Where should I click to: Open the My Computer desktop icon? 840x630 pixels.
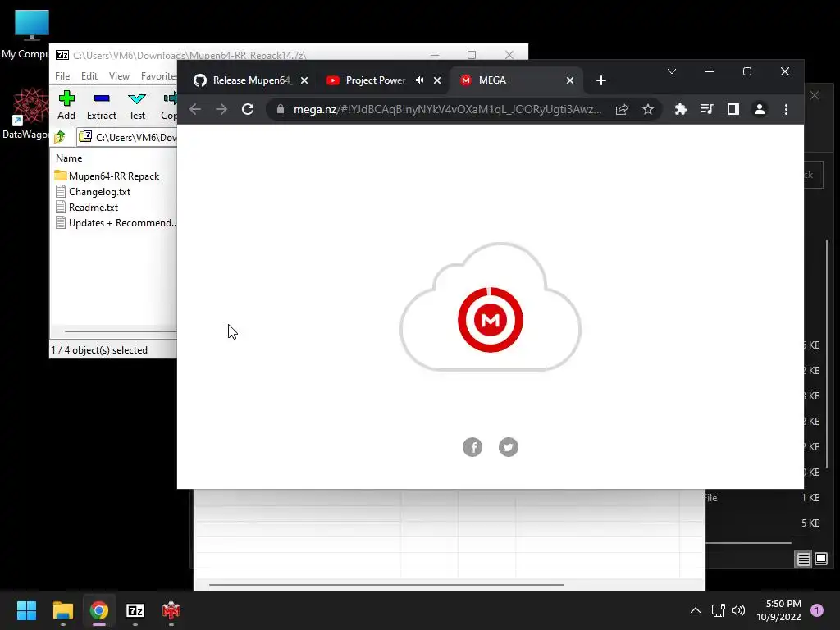(x=31, y=34)
